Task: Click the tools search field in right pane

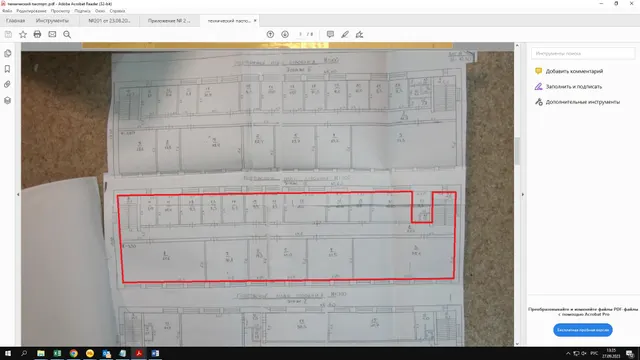Action: click(583, 53)
